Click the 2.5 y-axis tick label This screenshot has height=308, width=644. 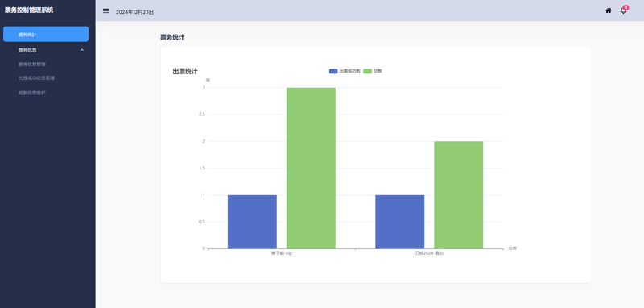point(202,114)
